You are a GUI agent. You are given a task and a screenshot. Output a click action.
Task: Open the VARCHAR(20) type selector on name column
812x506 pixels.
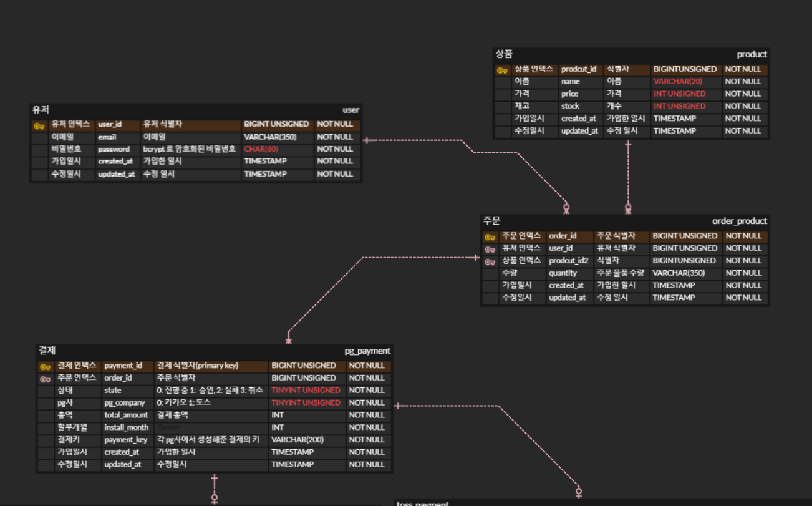point(677,82)
